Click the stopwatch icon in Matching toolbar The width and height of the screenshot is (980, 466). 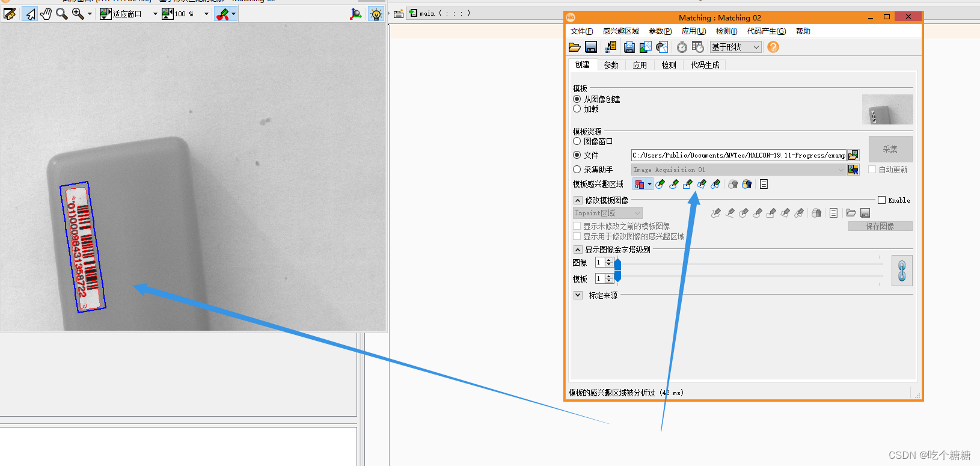coord(682,47)
